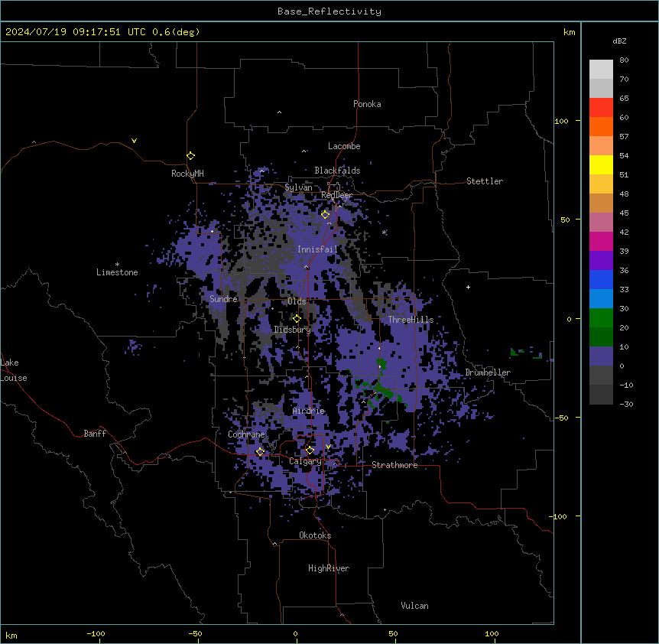Viewport: 659px width, 644px height.
Task: Click the Vulcan city label
Action: click(x=415, y=606)
